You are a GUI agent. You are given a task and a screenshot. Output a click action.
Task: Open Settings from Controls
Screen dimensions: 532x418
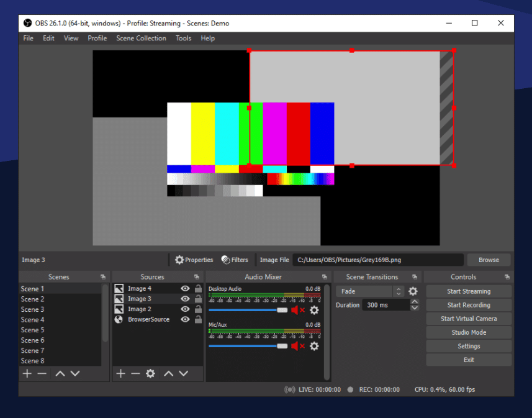469,346
